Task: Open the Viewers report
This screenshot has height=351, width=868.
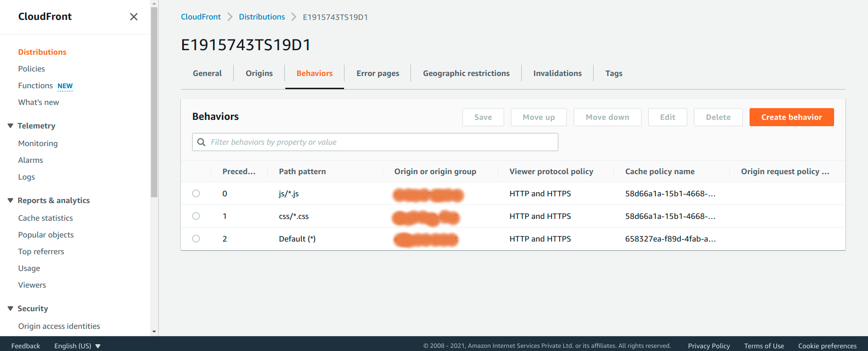Action: coord(32,285)
